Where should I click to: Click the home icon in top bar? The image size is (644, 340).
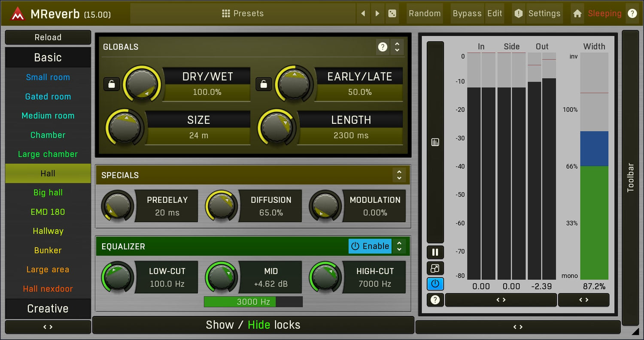[577, 14]
